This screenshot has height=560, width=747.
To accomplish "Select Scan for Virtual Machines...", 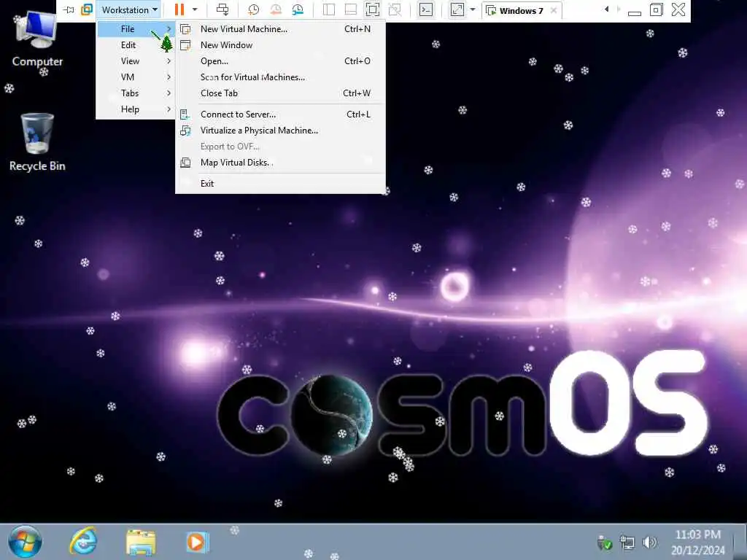I will [280, 77].
